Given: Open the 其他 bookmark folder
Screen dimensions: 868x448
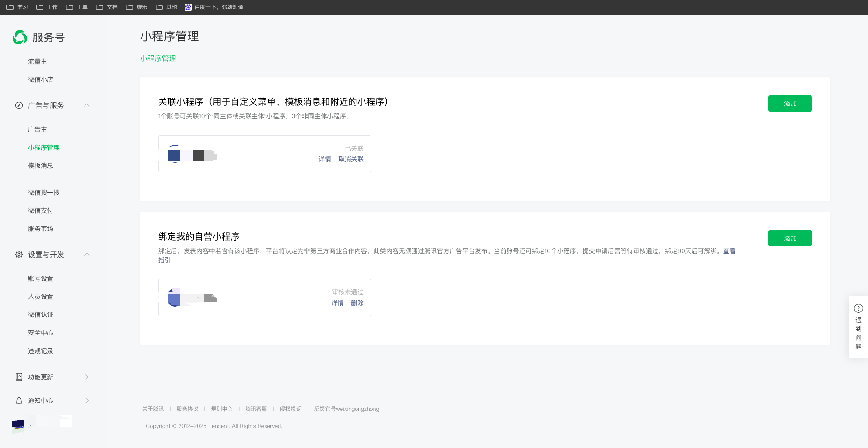Looking at the screenshot, I should (166, 7).
